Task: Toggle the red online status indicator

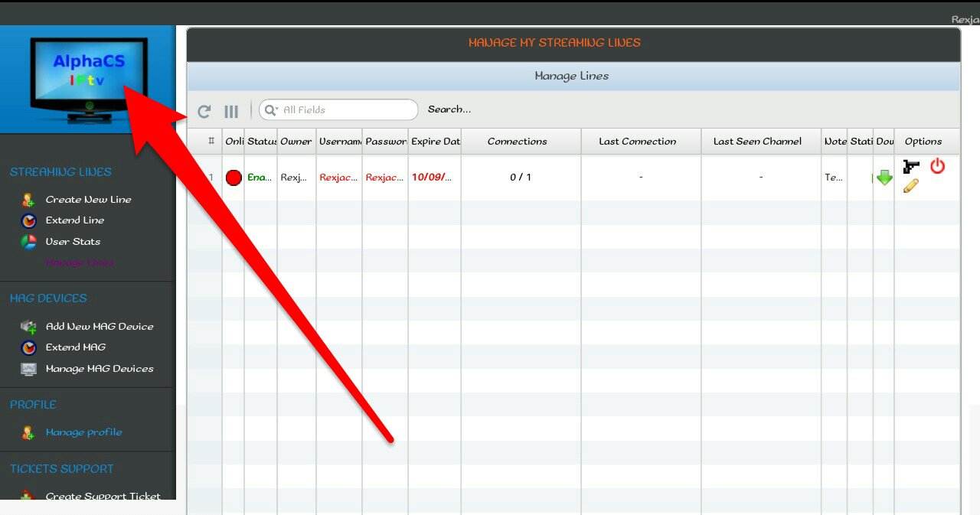Action: point(234,177)
